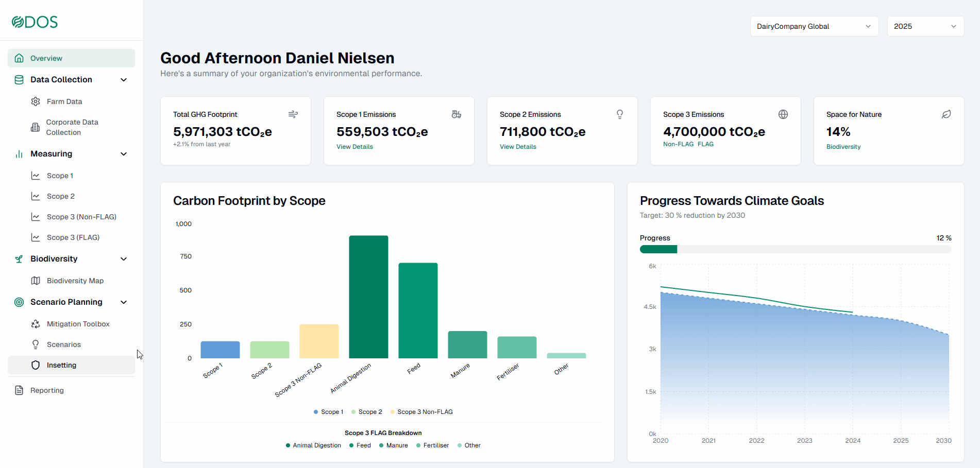The height and width of the screenshot is (468, 980).
Task: Click the Farm Data gear icon
Action: click(36, 101)
